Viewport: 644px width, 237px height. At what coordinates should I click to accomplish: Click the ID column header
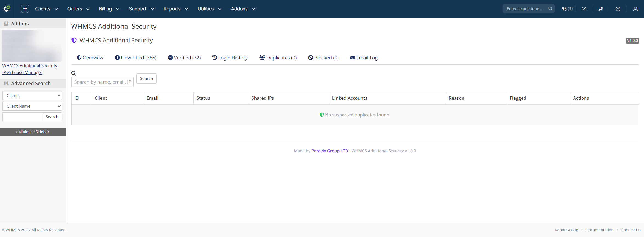point(82,98)
